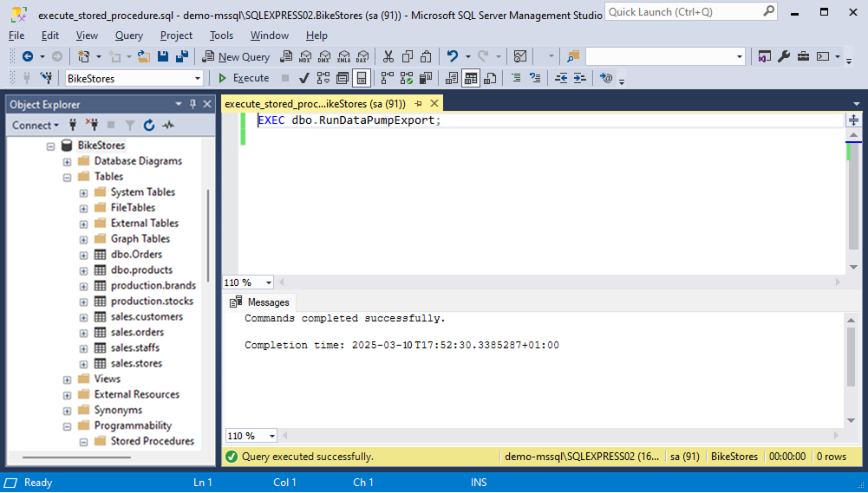Click the New Item toolbar icon

84,56
